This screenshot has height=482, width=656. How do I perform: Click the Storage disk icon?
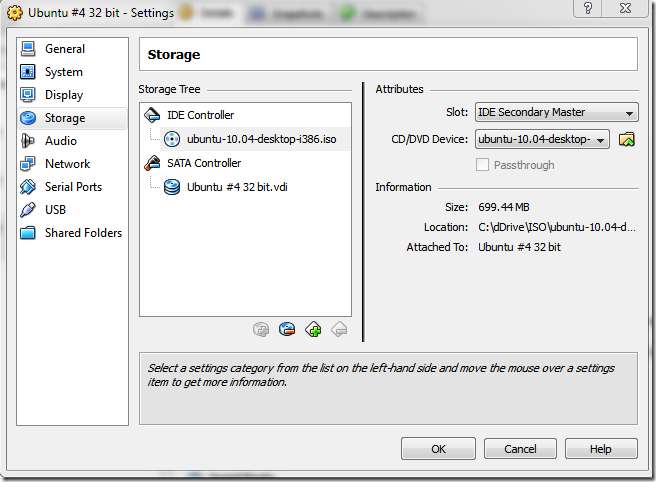pos(28,118)
